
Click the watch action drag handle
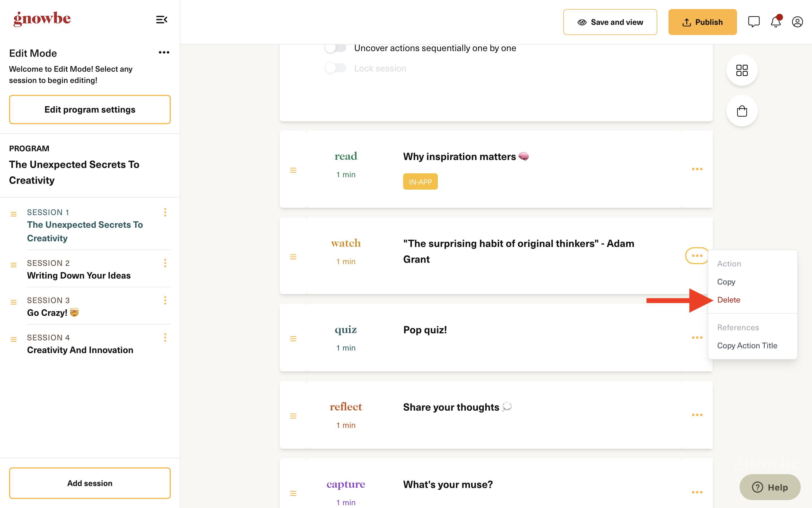click(293, 257)
